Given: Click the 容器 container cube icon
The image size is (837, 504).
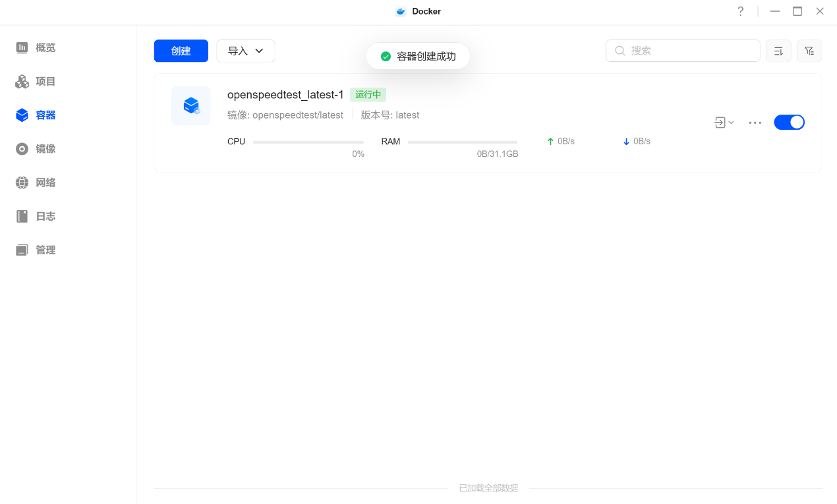Looking at the screenshot, I should (x=22, y=115).
